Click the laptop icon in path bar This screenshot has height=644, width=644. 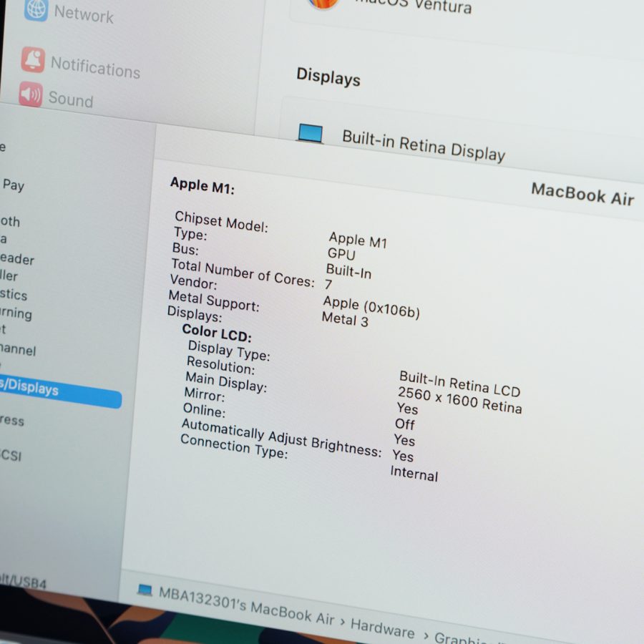pyautogui.click(x=145, y=590)
